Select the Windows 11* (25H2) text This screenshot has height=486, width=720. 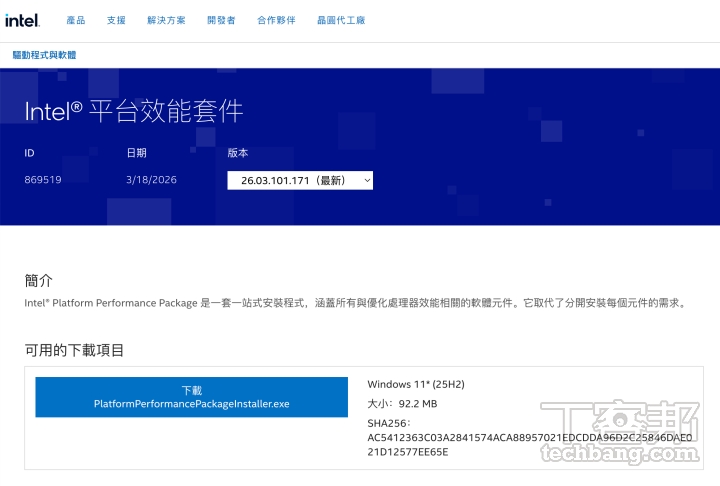[x=416, y=384]
